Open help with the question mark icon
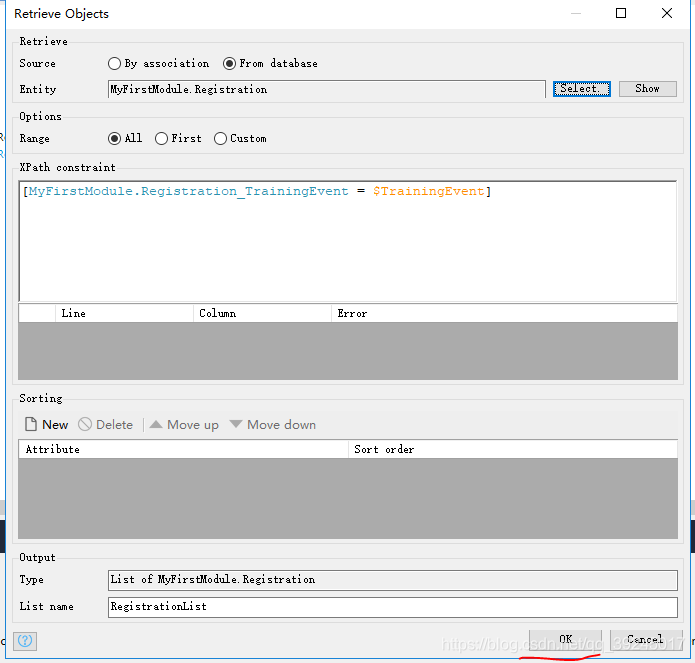This screenshot has height=663, width=695. tap(26, 640)
